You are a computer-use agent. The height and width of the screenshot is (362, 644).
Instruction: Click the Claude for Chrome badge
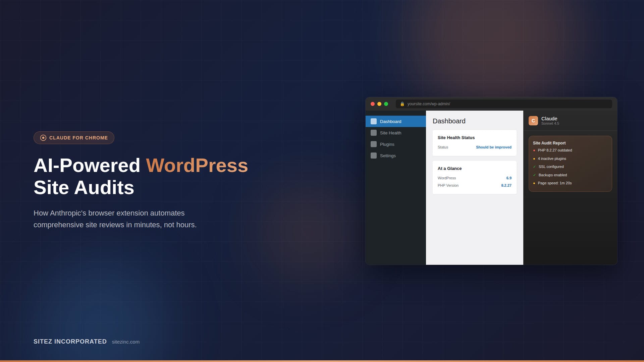point(74,138)
